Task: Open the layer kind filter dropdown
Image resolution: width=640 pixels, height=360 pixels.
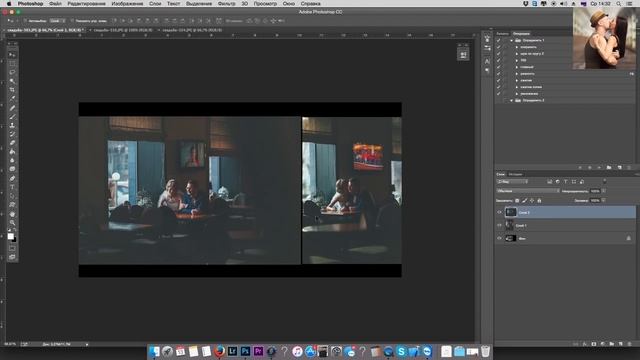Action: pyautogui.click(x=512, y=182)
